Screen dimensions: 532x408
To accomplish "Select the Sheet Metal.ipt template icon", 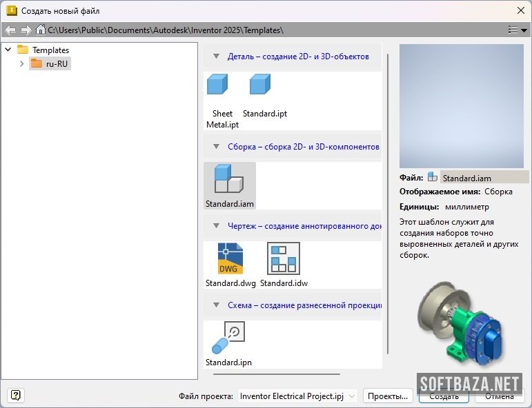I will click(x=217, y=85).
